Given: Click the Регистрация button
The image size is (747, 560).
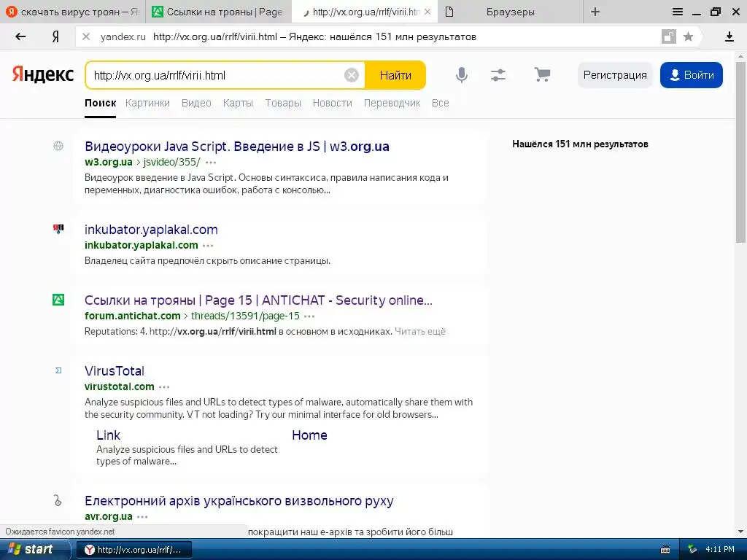Looking at the screenshot, I should (x=614, y=75).
